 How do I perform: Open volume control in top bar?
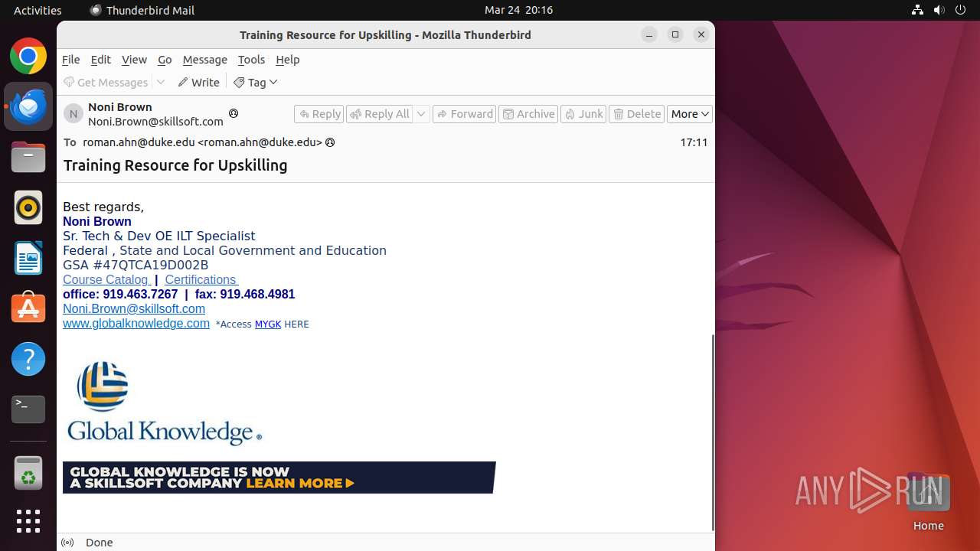click(939, 10)
